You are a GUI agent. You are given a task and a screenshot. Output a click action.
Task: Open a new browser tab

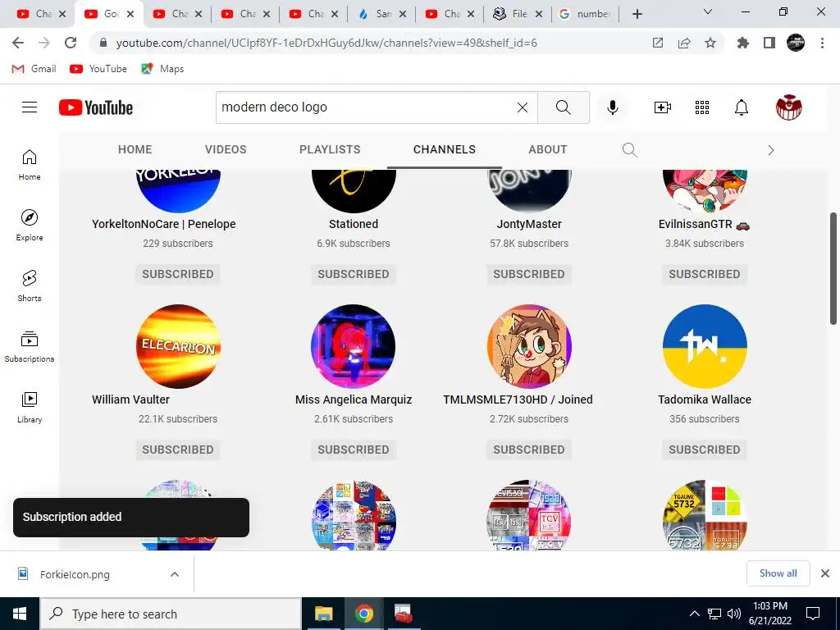click(637, 14)
